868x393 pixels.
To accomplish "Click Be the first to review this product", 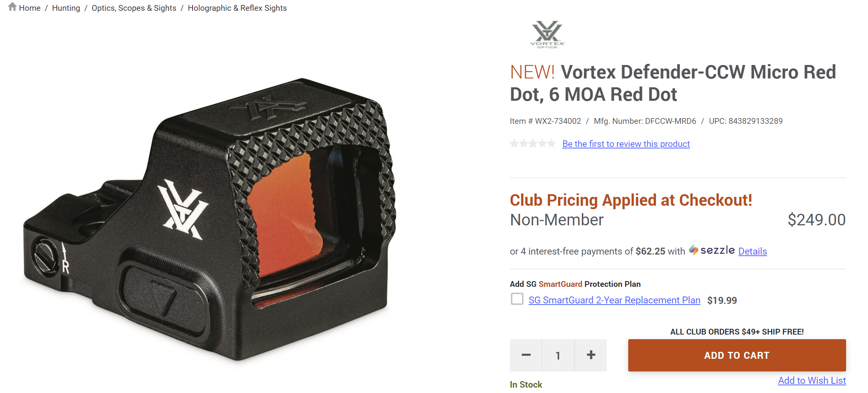I will tap(626, 144).
